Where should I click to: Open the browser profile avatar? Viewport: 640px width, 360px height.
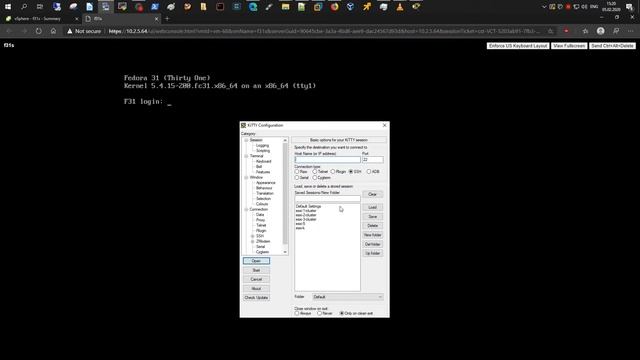click(x=600, y=31)
